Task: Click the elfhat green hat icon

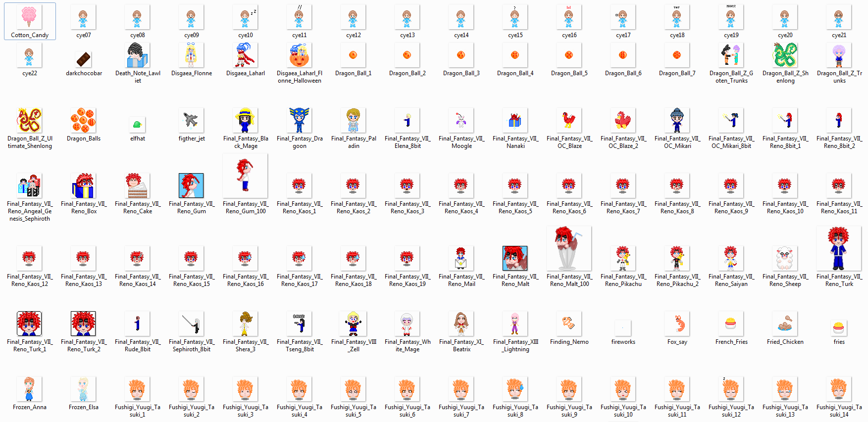Action: click(x=137, y=124)
